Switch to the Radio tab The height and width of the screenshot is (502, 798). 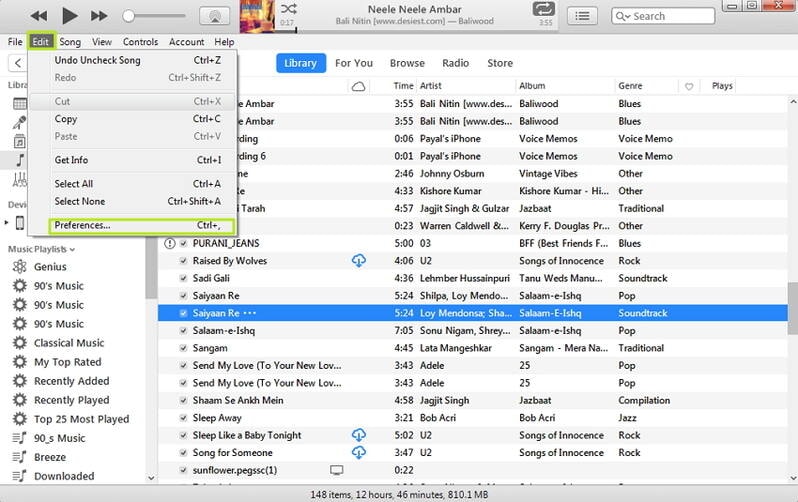click(455, 63)
